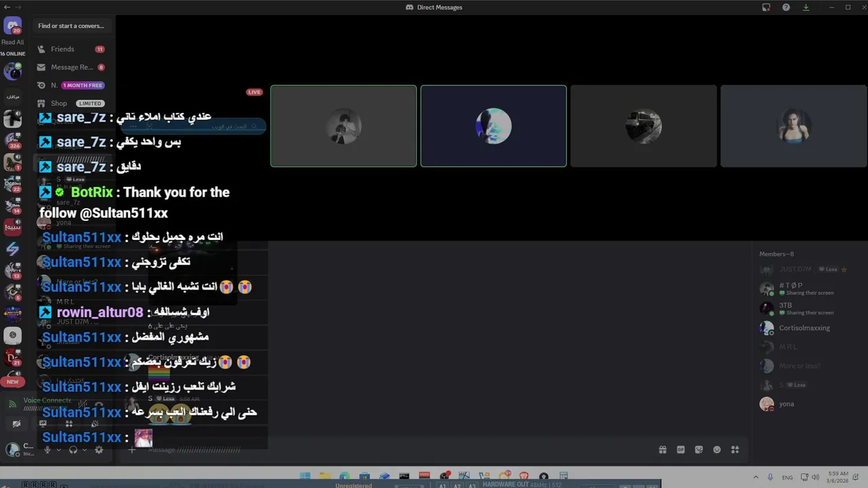868x488 pixels.
Task: Open the apps launcher icon in the message bar
Action: pos(735,450)
